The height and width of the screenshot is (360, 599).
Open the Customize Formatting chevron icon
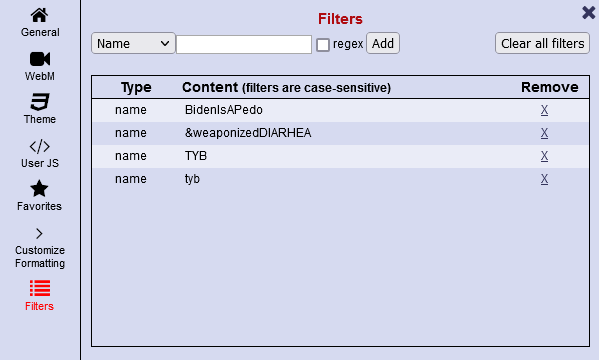coord(39,233)
